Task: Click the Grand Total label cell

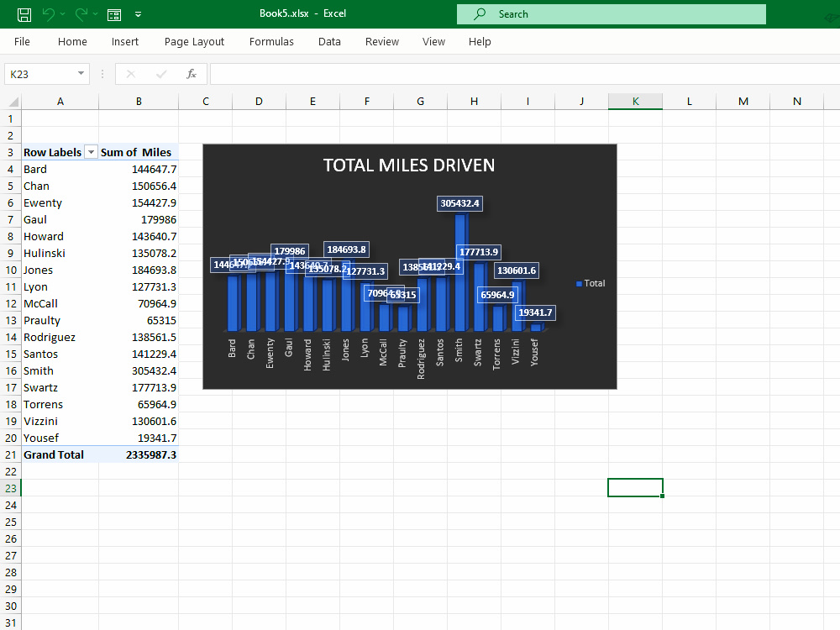Action: coord(60,454)
